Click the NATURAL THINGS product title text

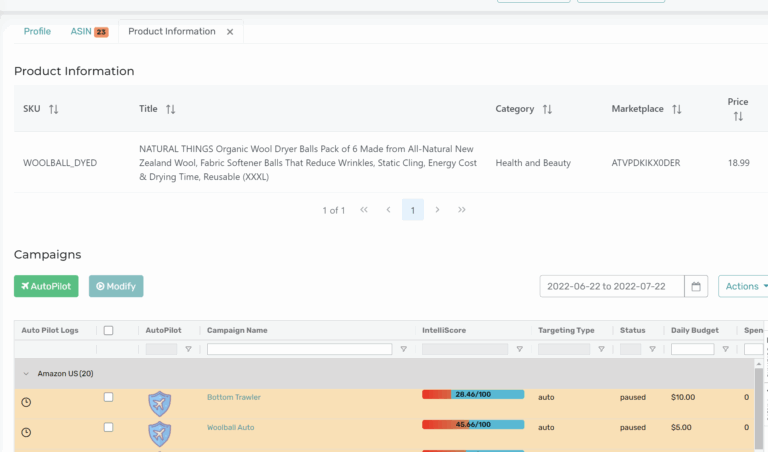pyautogui.click(x=308, y=163)
